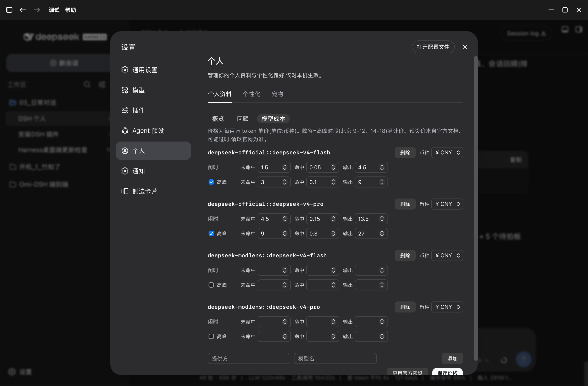Click the settings dialog vertical scrollbar
588x386 pixels.
tap(476, 209)
